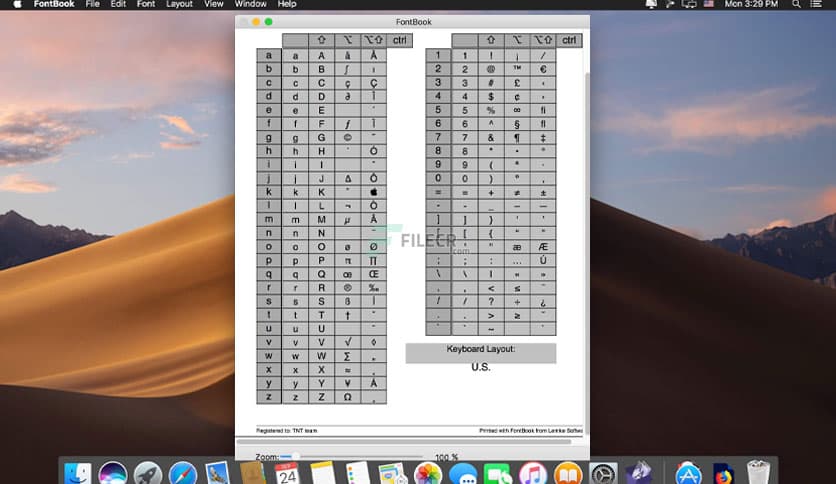This screenshot has width=836, height=484.
Task: Click the ¿ glyph in the slash row
Action: click(543, 302)
